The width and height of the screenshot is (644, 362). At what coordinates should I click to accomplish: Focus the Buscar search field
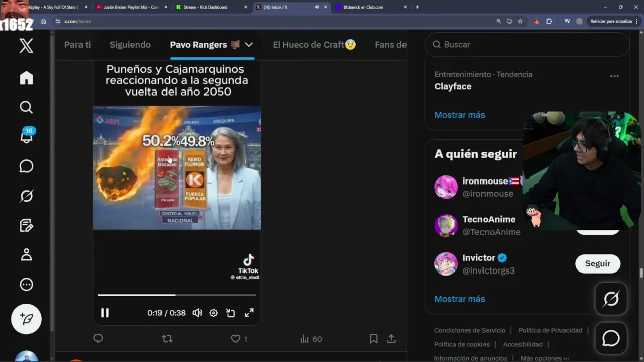coord(527,45)
